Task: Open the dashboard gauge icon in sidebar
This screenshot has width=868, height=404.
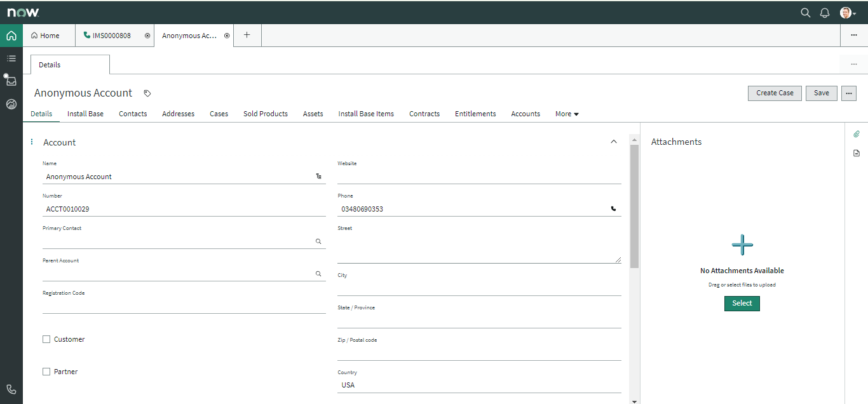Action: 11,104
